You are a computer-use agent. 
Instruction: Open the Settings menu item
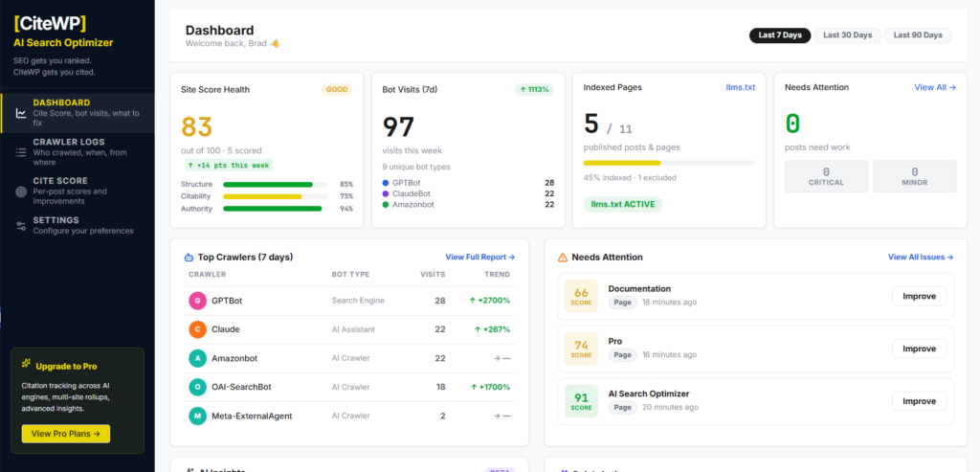[78, 225]
